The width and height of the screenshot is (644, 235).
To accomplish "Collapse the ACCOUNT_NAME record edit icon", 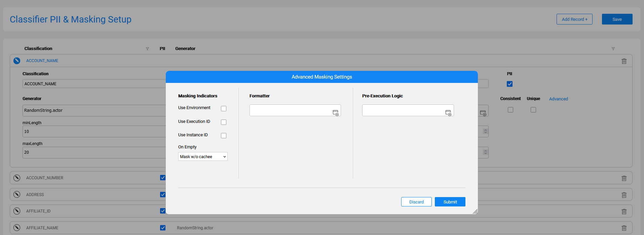I will pos(17,61).
